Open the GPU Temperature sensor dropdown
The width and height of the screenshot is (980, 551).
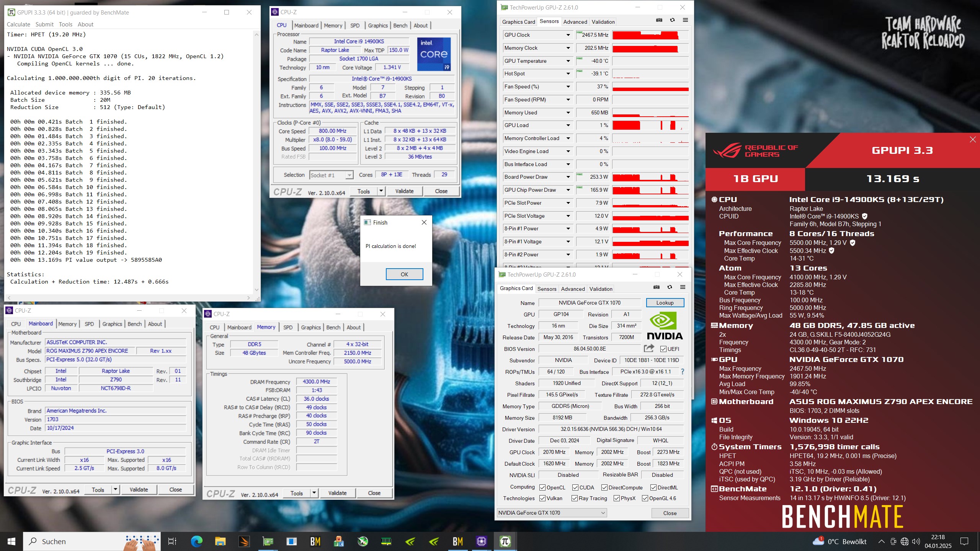(568, 61)
